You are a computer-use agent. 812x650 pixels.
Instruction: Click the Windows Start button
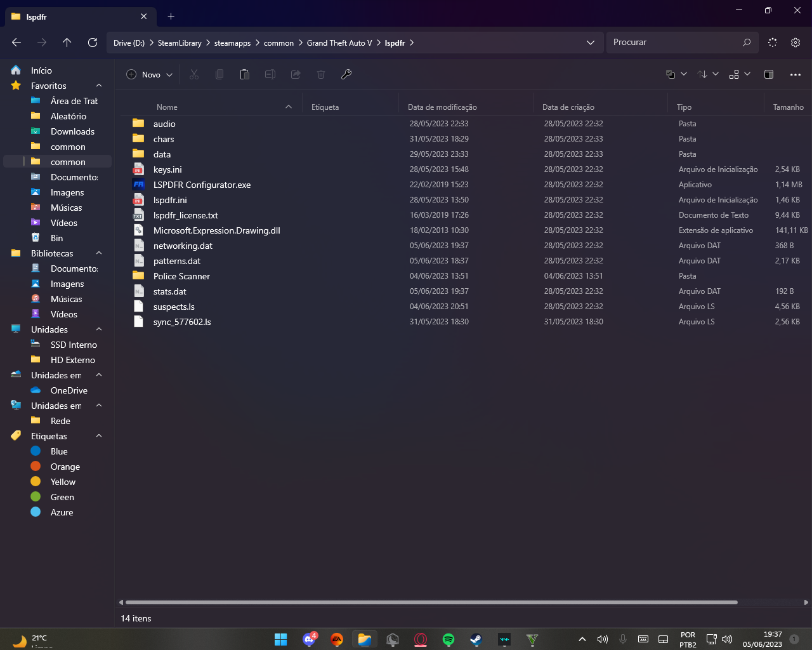(x=281, y=639)
